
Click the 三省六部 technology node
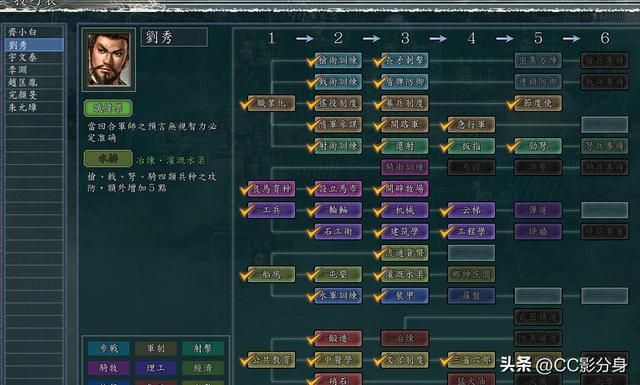[471, 360]
